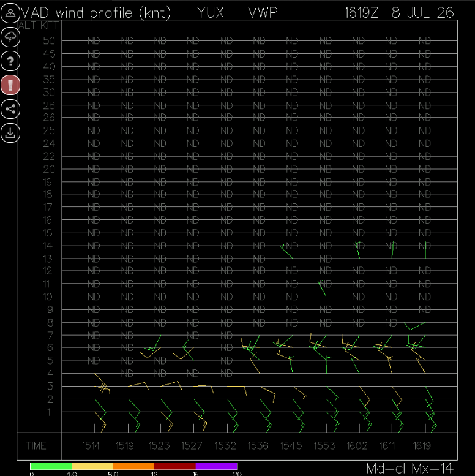Click the '1619Z' timestamp in header
Viewport: 475px width, 476px height.
pyautogui.click(x=361, y=13)
